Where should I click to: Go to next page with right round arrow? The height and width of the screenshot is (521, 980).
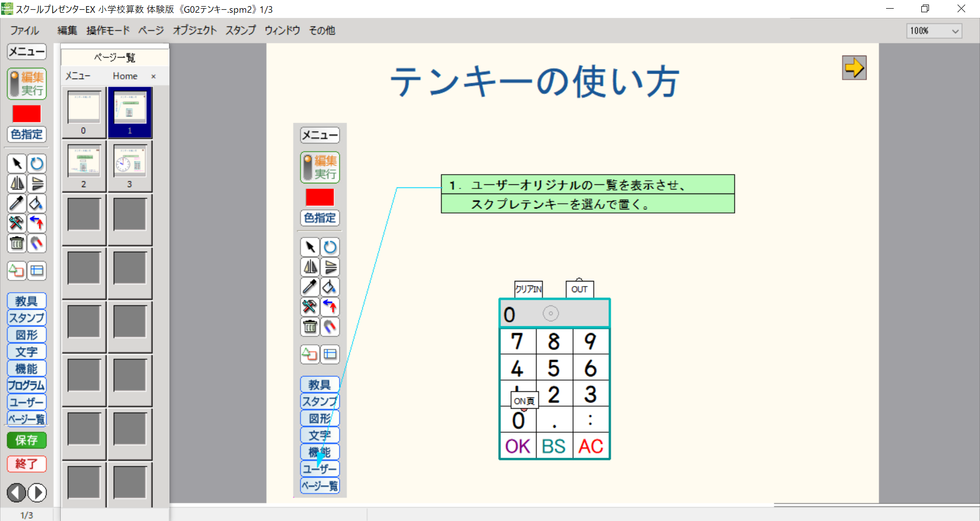(x=37, y=493)
